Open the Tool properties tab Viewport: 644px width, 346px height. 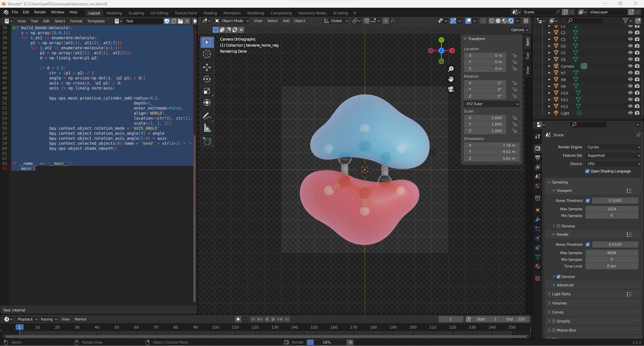(x=538, y=136)
